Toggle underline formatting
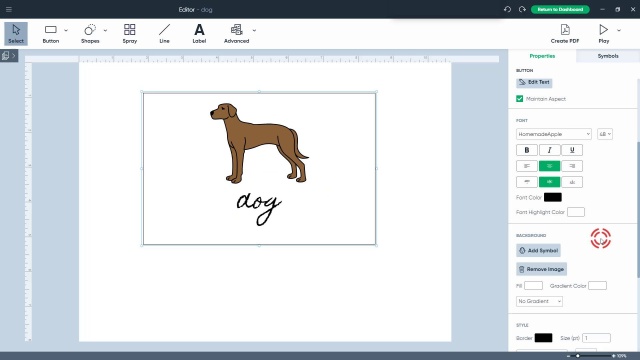 click(x=572, y=150)
